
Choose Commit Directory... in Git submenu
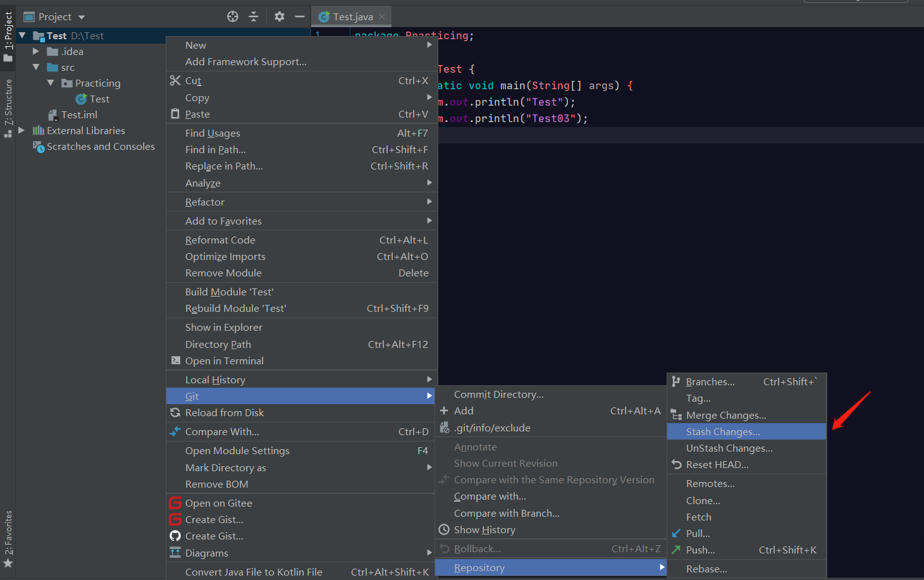click(x=498, y=395)
